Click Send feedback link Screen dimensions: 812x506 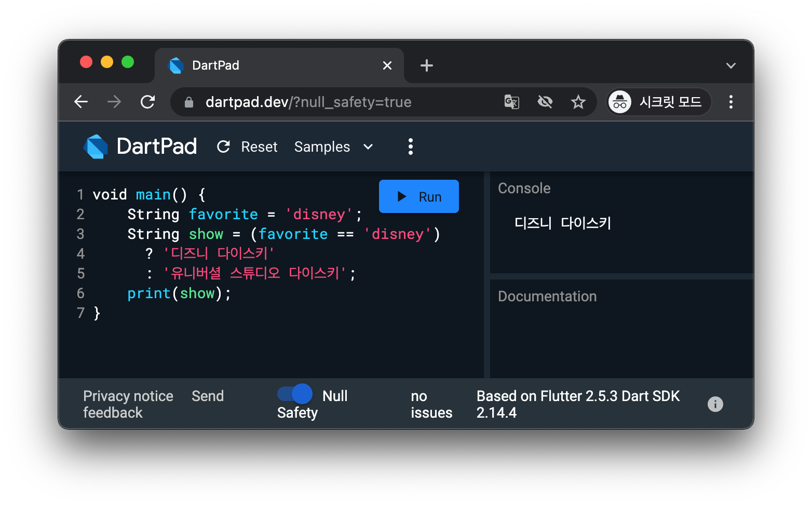pyautogui.click(x=153, y=404)
